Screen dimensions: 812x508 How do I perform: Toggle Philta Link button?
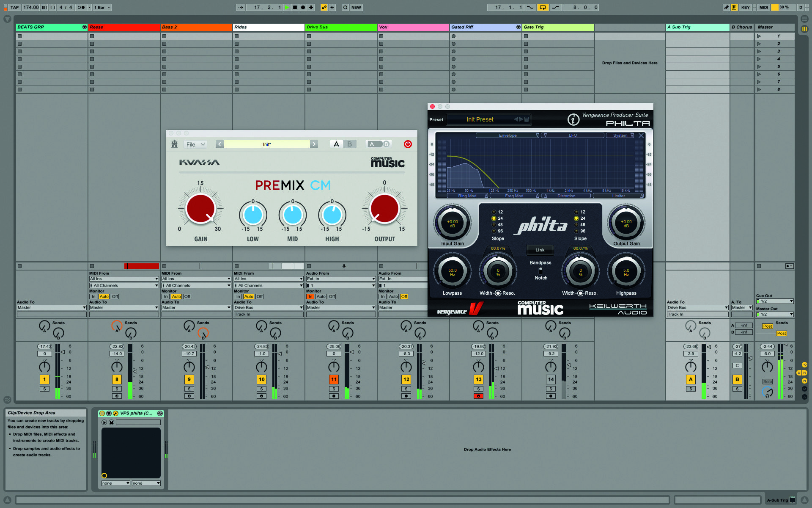pyautogui.click(x=540, y=250)
